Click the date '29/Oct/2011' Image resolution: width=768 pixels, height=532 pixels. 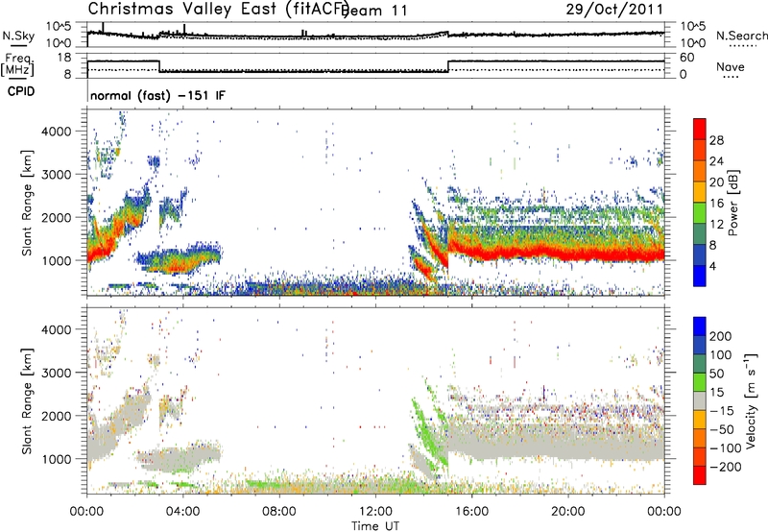[x=614, y=9]
